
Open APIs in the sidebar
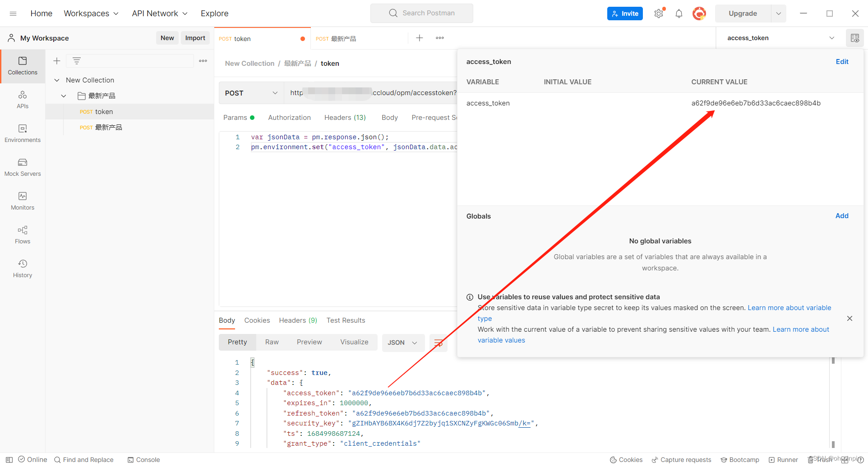tap(23, 100)
